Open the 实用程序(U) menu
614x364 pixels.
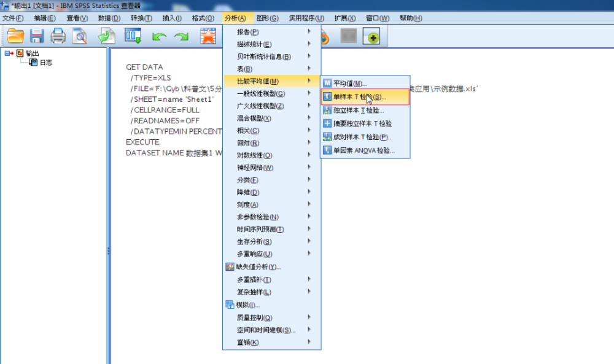(306, 18)
